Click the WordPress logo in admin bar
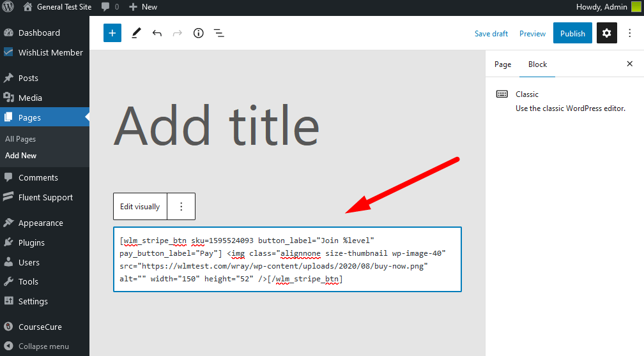644x356 pixels. 8,6
